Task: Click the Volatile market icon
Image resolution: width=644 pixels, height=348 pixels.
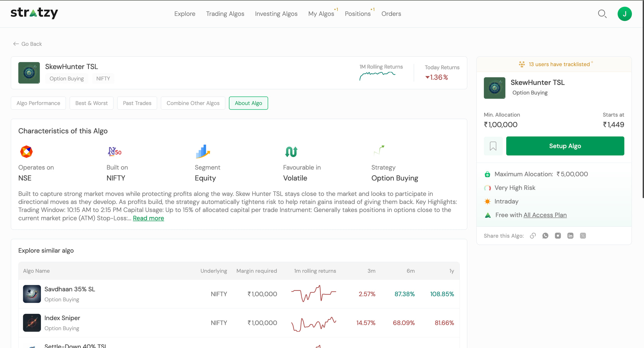Action: click(x=291, y=152)
